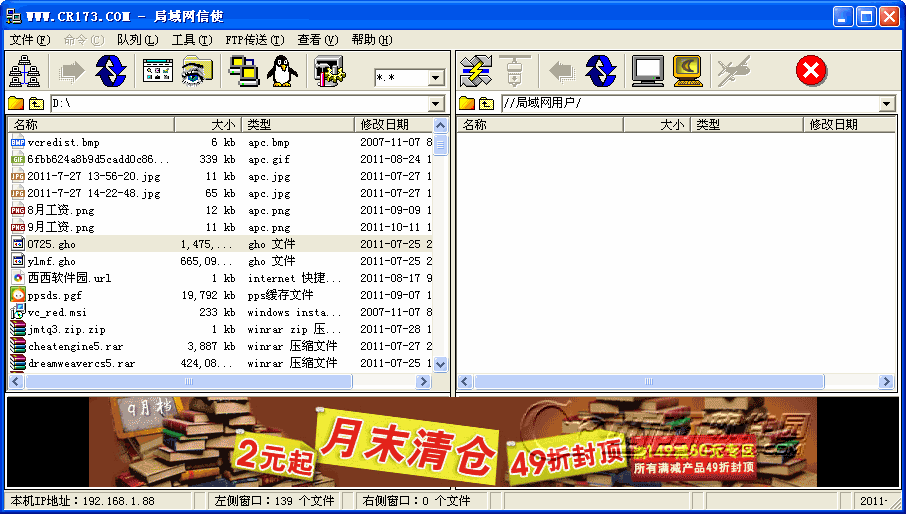Click the network computers icon in left toolbar
The width and height of the screenshot is (906, 514).
pos(25,71)
